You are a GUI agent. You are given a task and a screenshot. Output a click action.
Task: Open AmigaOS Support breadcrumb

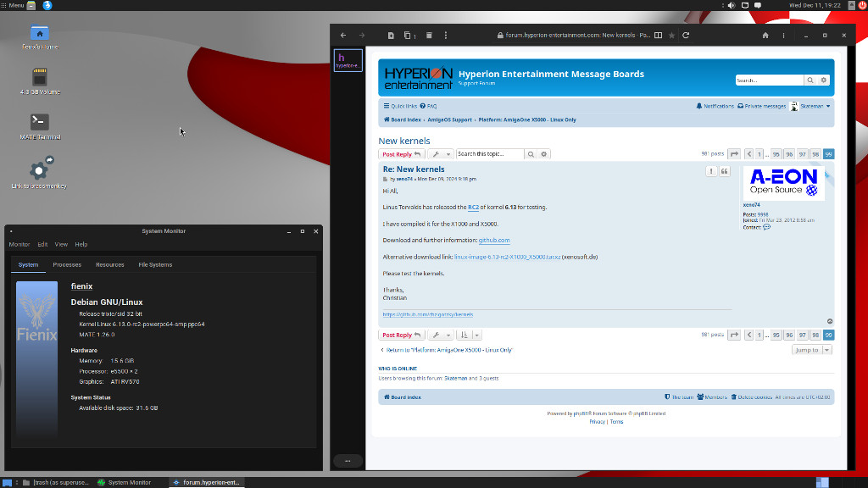[x=449, y=119]
